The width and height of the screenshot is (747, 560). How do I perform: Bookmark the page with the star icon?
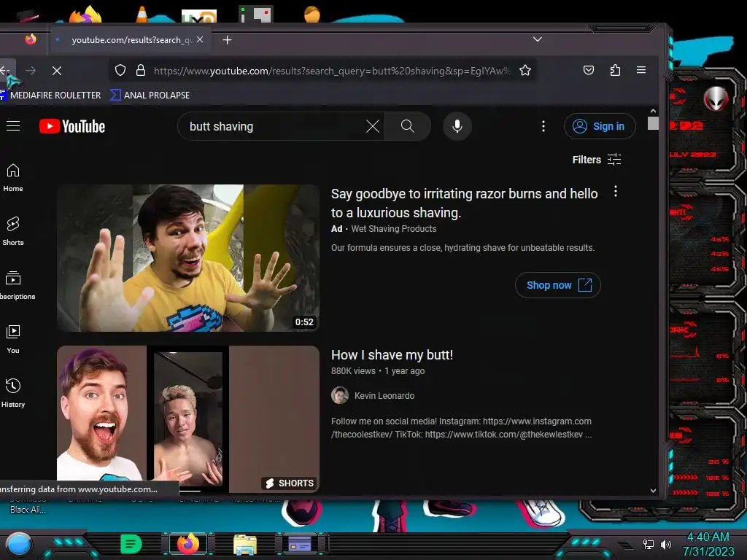click(x=525, y=71)
